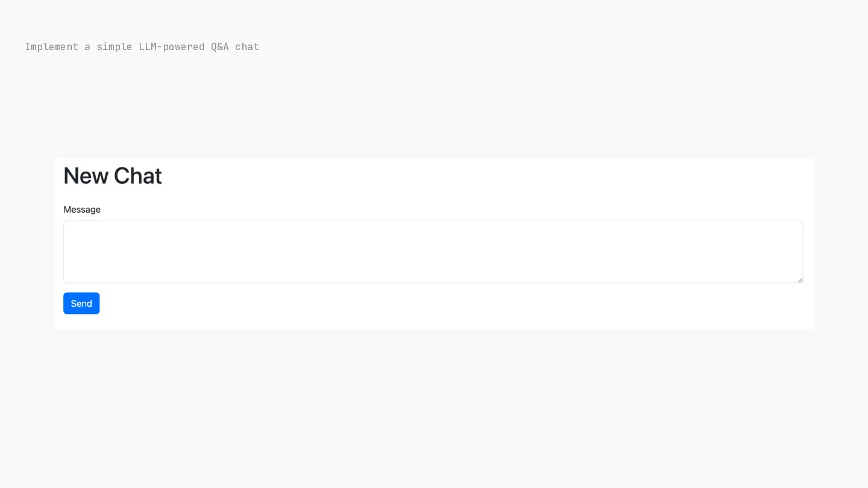Screen dimensions: 868x488
Task: Place cursor inside the empty message box
Action: (433, 252)
